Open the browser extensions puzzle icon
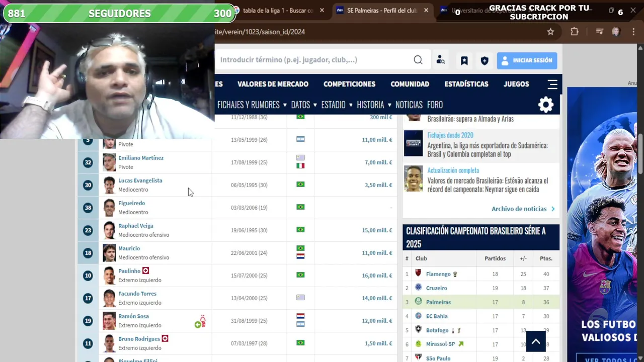This screenshot has width=644, height=362. click(x=575, y=32)
